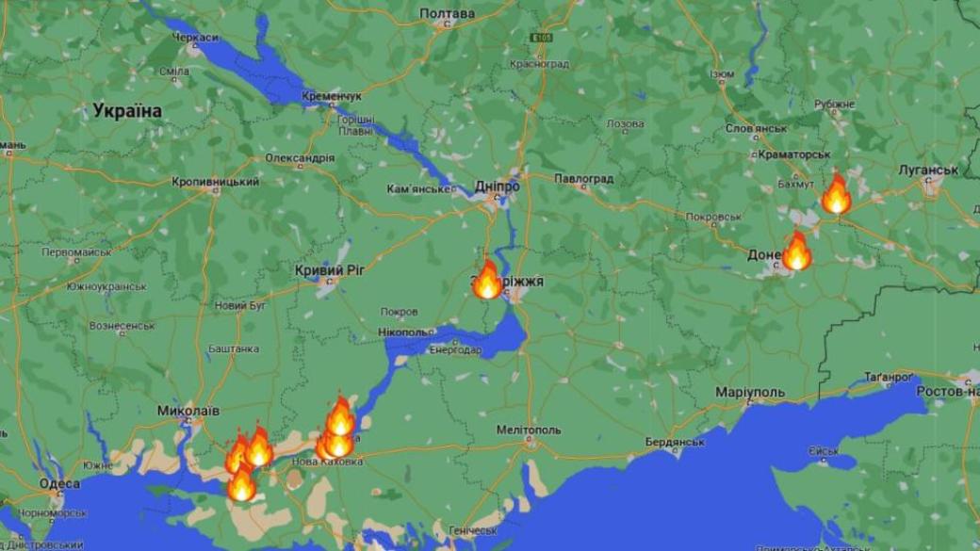Click the Кривий Ріг city label

point(330,270)
